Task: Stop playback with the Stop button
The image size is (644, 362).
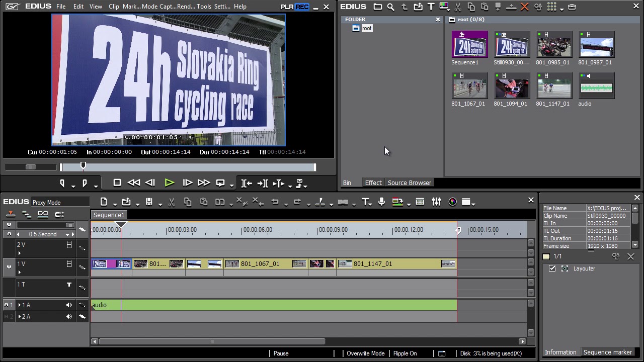Action: click(117, 183)
